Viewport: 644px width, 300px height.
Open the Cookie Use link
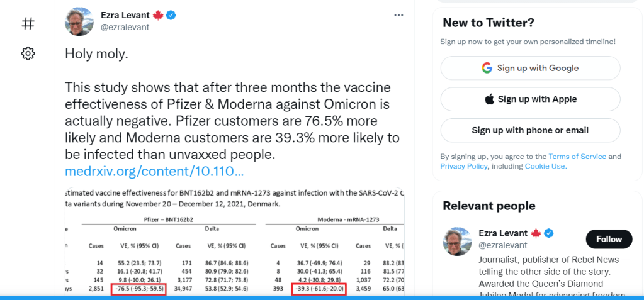click(545, 166)
